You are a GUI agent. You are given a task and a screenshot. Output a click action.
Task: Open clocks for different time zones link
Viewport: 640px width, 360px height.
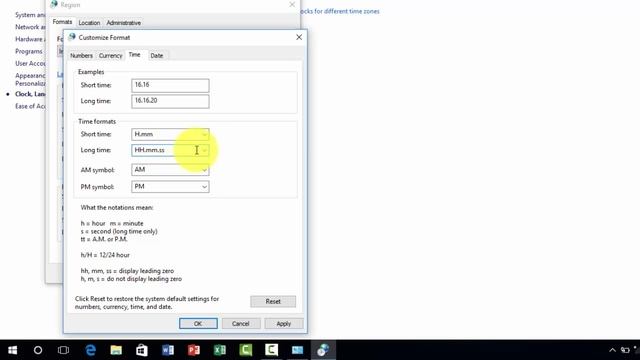click(x=339, y=11)
